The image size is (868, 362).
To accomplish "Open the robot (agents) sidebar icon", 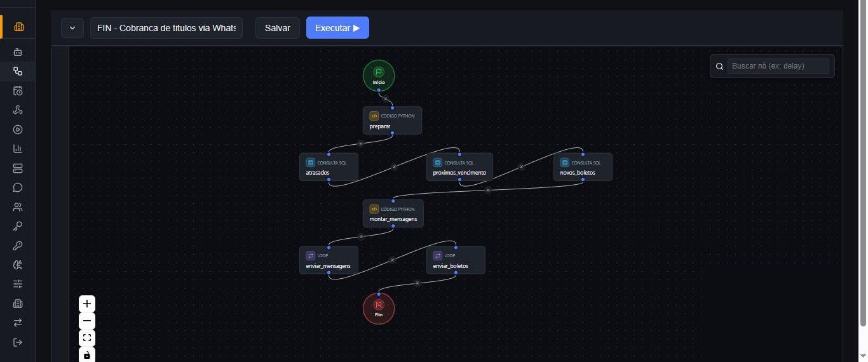I will [x=18, y=52].
